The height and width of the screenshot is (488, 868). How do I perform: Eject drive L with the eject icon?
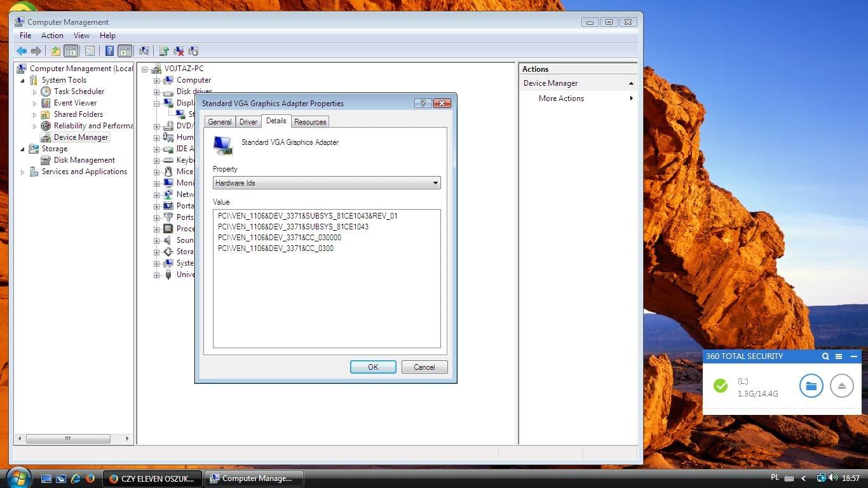pos(841,386)
